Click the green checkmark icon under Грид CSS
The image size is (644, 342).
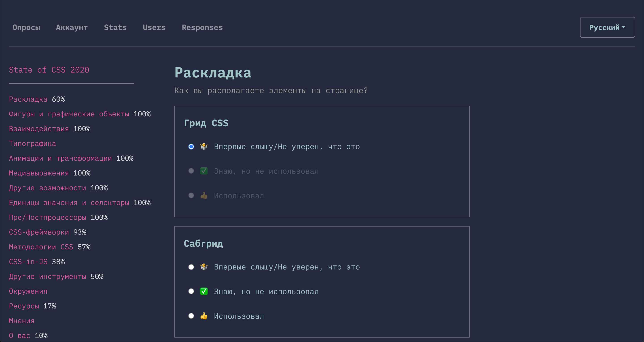[x=204, y=171]
